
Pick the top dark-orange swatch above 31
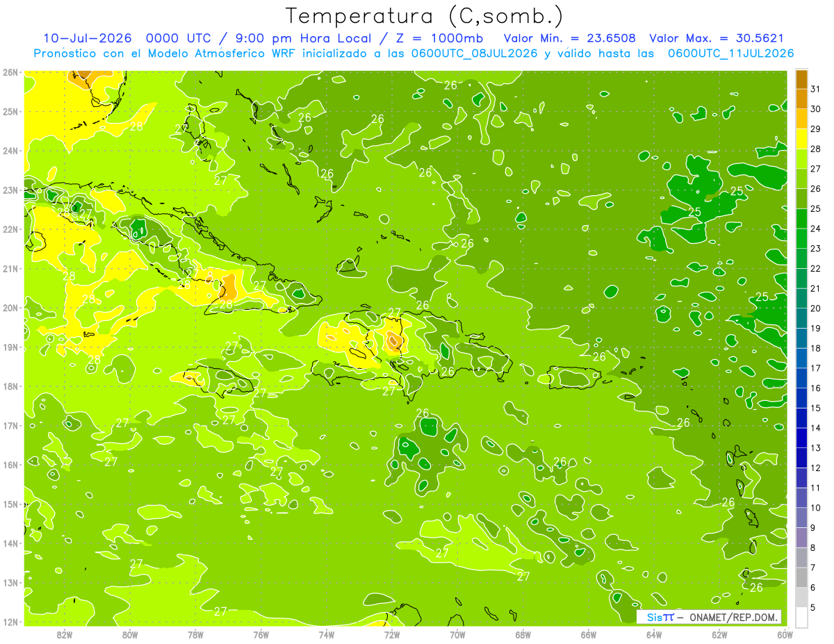801,79
